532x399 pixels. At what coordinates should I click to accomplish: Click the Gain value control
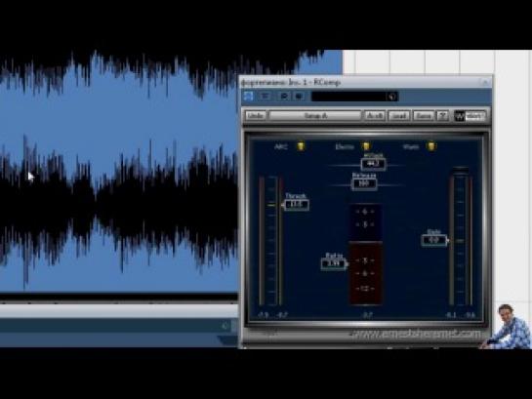tap(434, 240)
